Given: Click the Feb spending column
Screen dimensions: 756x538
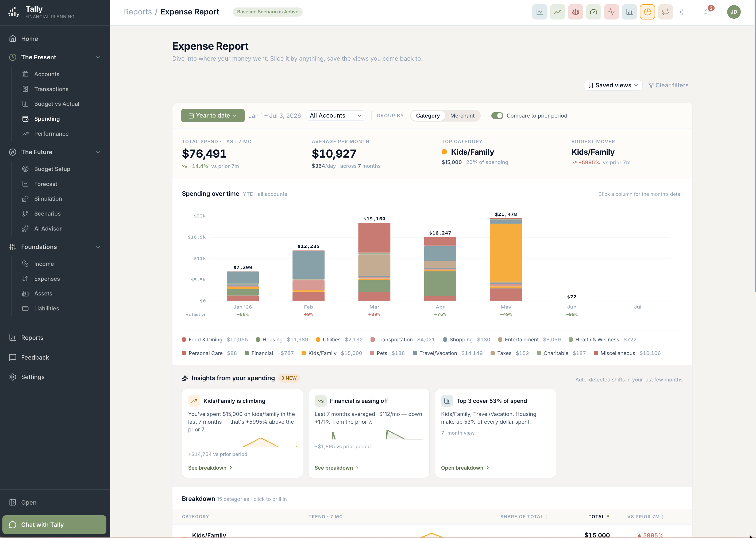Looking at the screenshot, I should click(308, 276).
